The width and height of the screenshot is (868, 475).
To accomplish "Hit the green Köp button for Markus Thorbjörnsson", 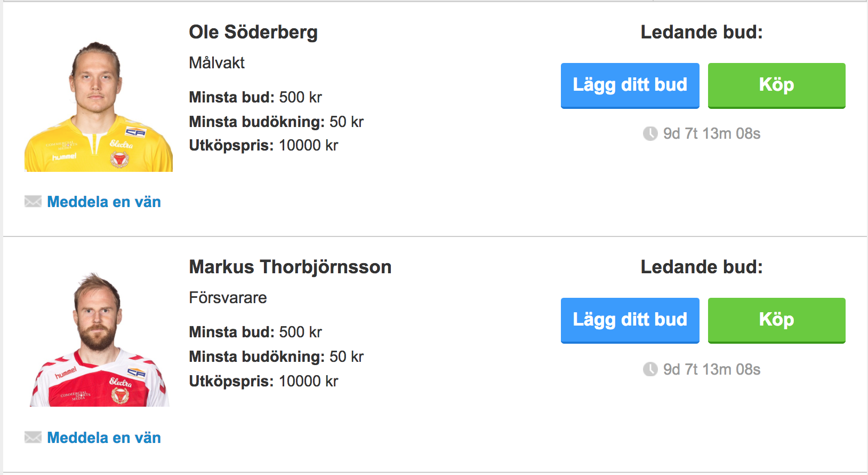I will pos(776,320).
